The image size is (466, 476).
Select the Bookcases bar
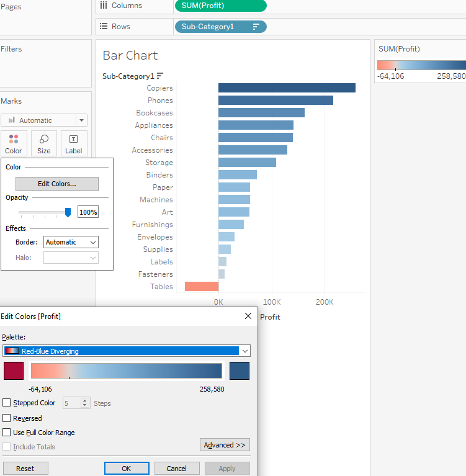pyautogui.click(x=261, y=112)
